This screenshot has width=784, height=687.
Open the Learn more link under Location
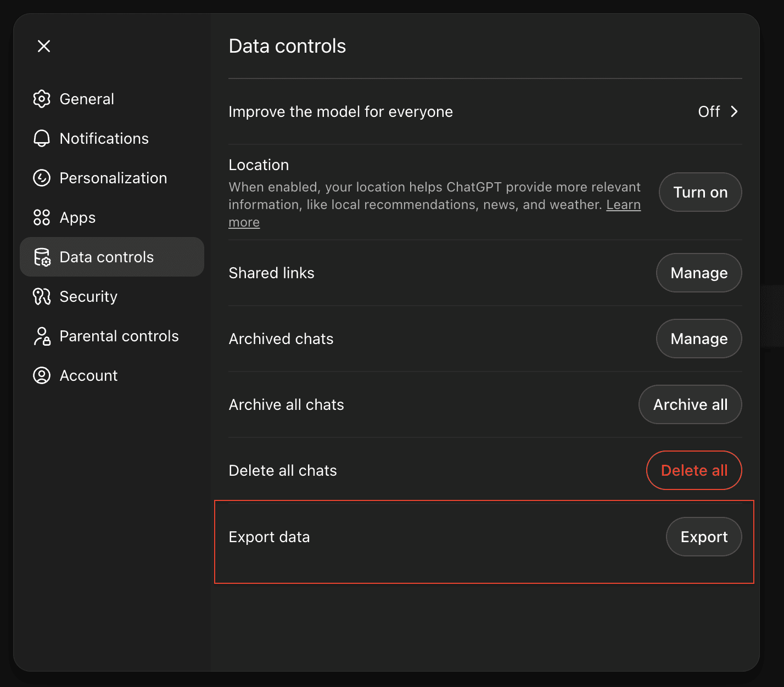[623, 204]
